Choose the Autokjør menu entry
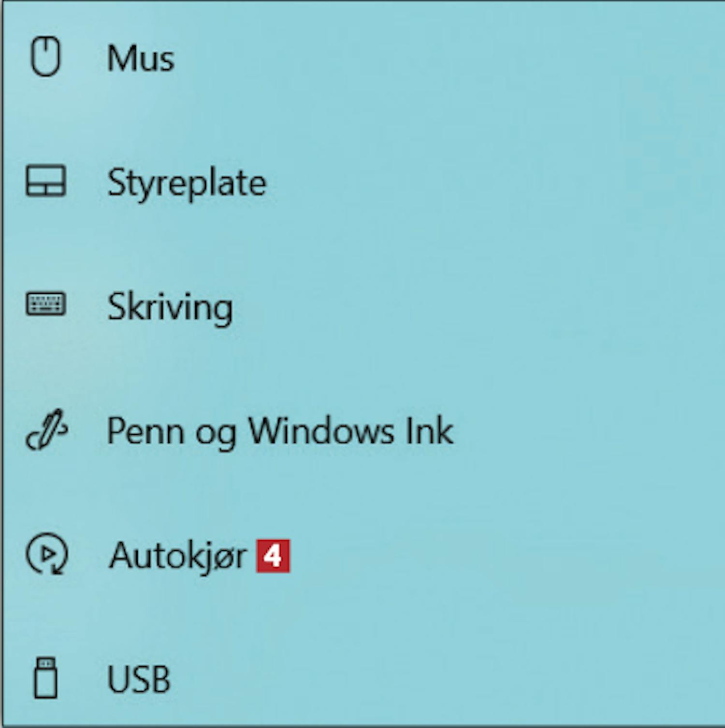The height and width of the screenshot is (728, 725). click(362, 555)
